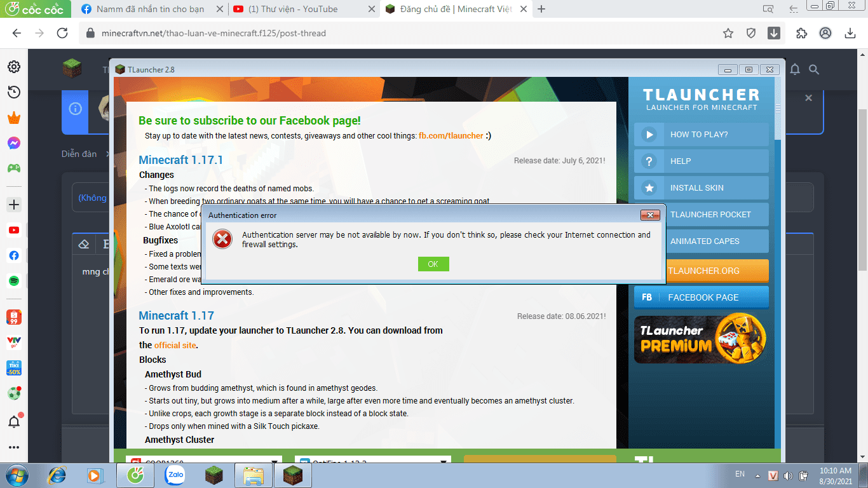This screenshot has width=868, height=488.
Task: Open the browser profile icon
Action: (x=825, y=33)
